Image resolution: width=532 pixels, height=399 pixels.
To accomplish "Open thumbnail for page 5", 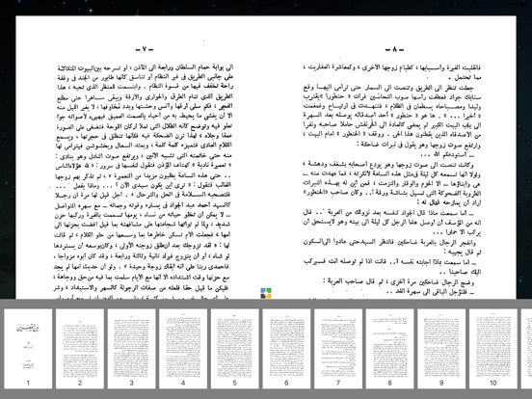I will (x=235, y=349).
